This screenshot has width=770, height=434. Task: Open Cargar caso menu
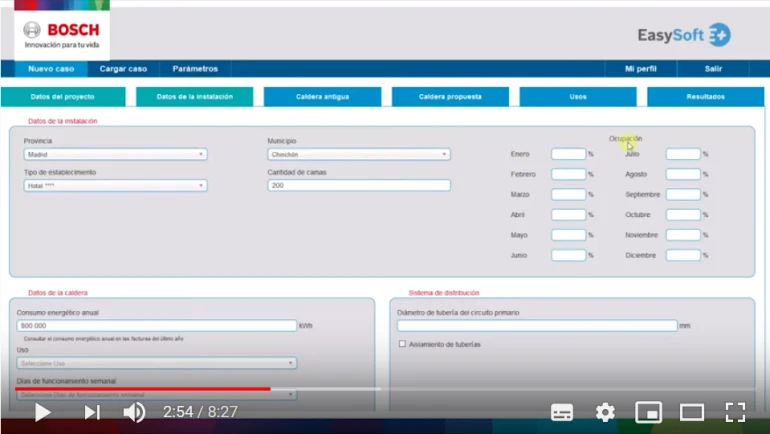123,69
